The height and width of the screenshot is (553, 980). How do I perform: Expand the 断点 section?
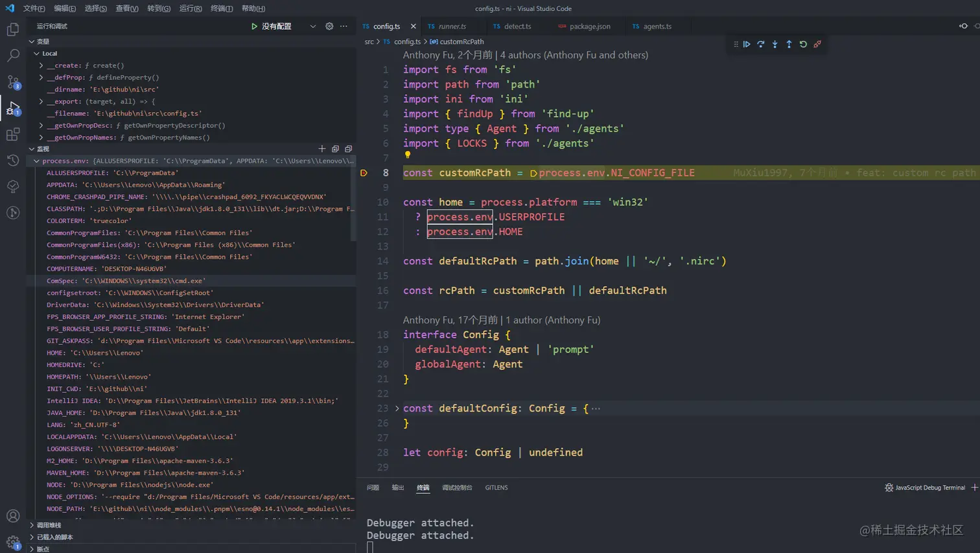tap(32, 549)
